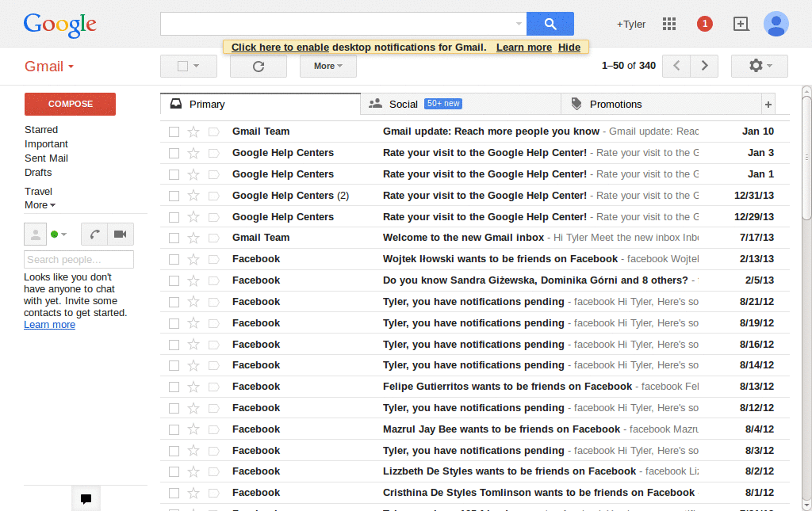Click the chat profile picture placeholder

point(35,235)
